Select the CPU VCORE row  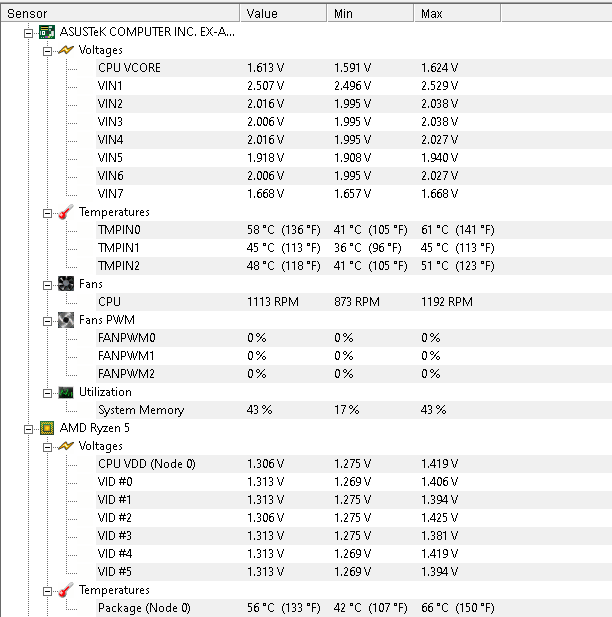pos(353,68)
